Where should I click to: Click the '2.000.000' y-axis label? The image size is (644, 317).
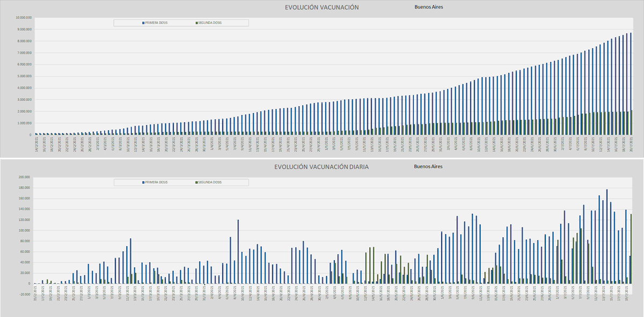click(25, 112)
